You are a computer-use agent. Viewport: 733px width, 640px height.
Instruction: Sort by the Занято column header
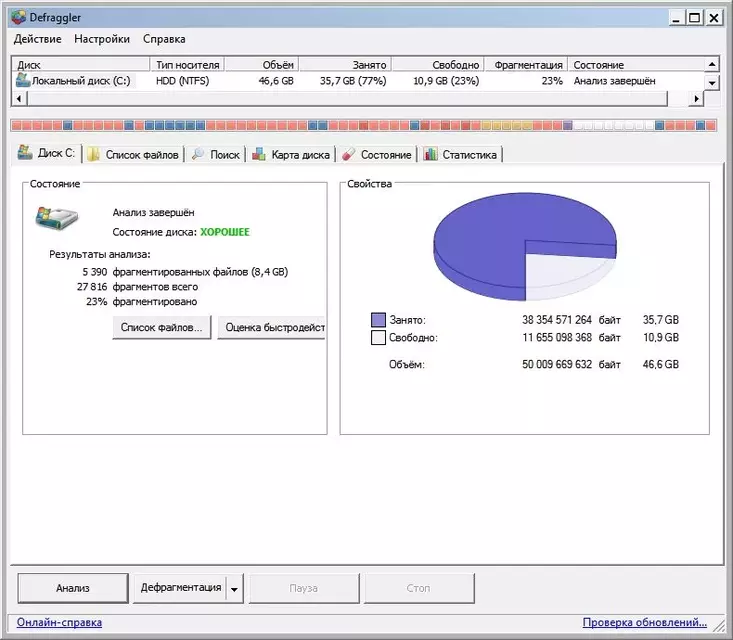pyautogui.click(x=345, y=65)
